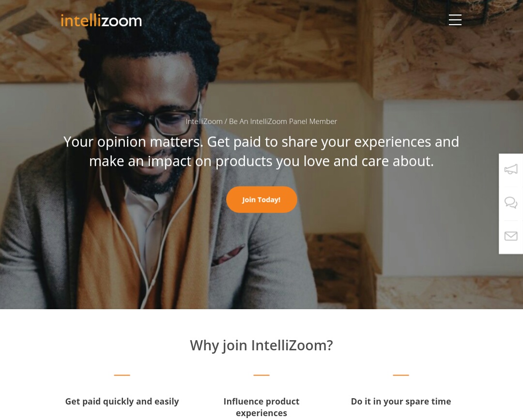Select 'Do it in your spare time' heading

coord(401,401)
